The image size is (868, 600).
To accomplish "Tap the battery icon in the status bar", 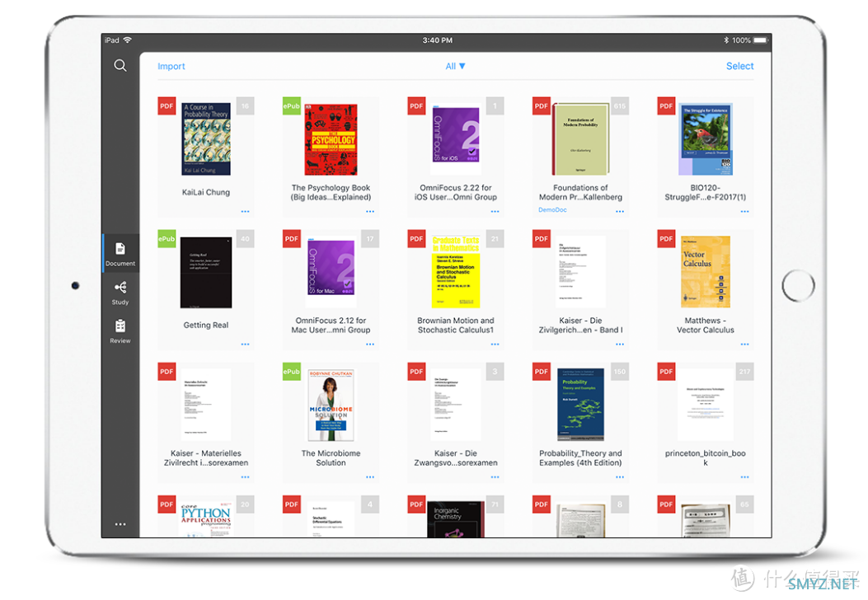I will [761, 40].
